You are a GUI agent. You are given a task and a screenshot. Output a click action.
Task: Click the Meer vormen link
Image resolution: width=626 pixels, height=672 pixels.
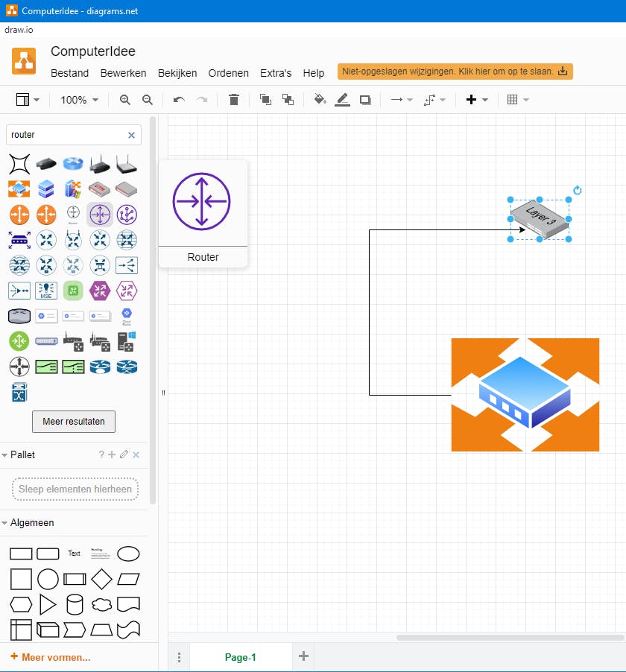pyautogui.click(x=51, y=657)
